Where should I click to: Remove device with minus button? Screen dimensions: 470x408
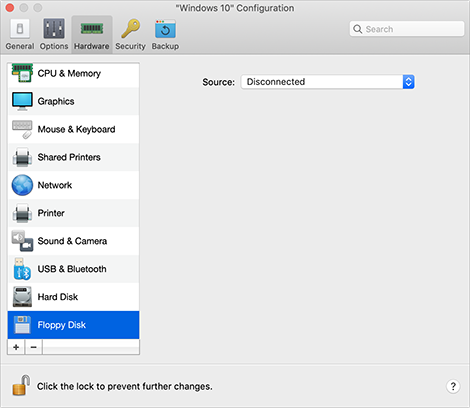pyautogui.click(x=33, y=347)
